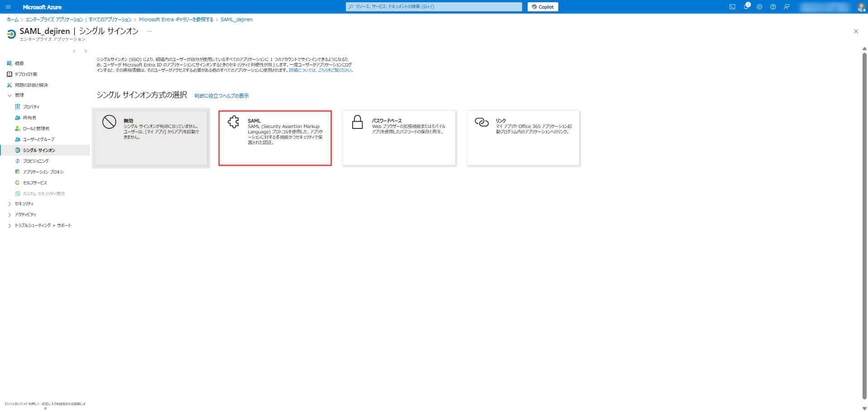Viewport: 868px width, 412px height.
Task: Open プロビジョニング page
Action: [x=36, y=161]
